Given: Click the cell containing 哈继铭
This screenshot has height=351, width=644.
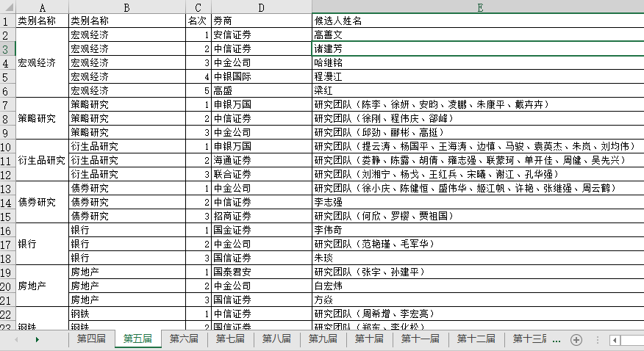Looking at the screenshot, I should (478, 62).
